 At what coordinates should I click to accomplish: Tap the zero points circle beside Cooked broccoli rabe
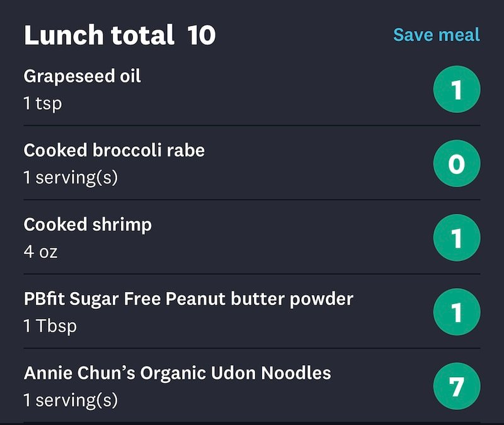[x=459, y=163]
